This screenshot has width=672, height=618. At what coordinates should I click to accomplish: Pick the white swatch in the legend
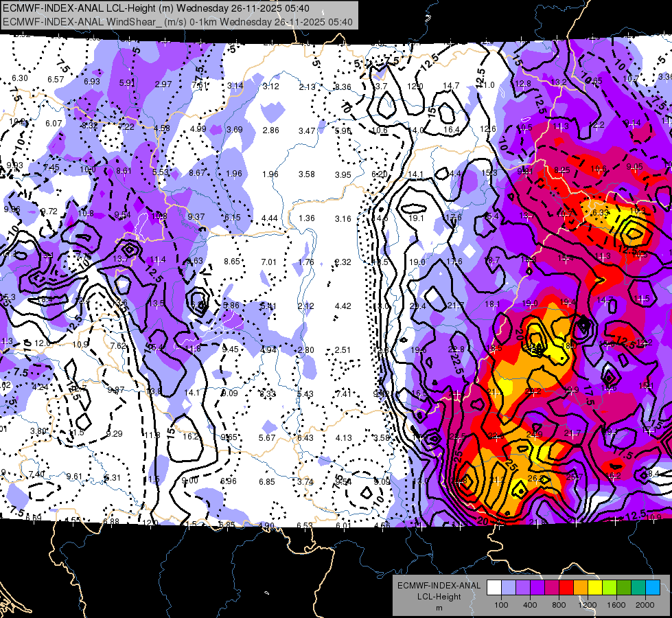click(494, 588)
